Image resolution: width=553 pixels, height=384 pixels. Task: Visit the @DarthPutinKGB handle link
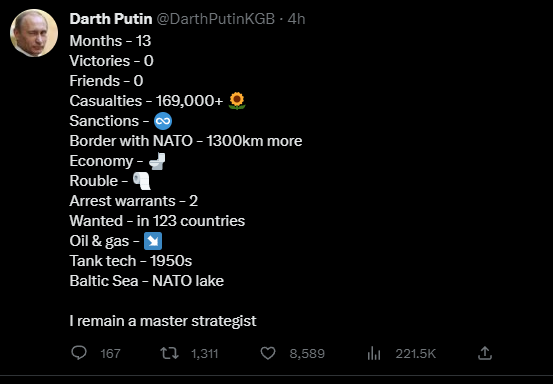pyautogui.click(x=215, y=19)
